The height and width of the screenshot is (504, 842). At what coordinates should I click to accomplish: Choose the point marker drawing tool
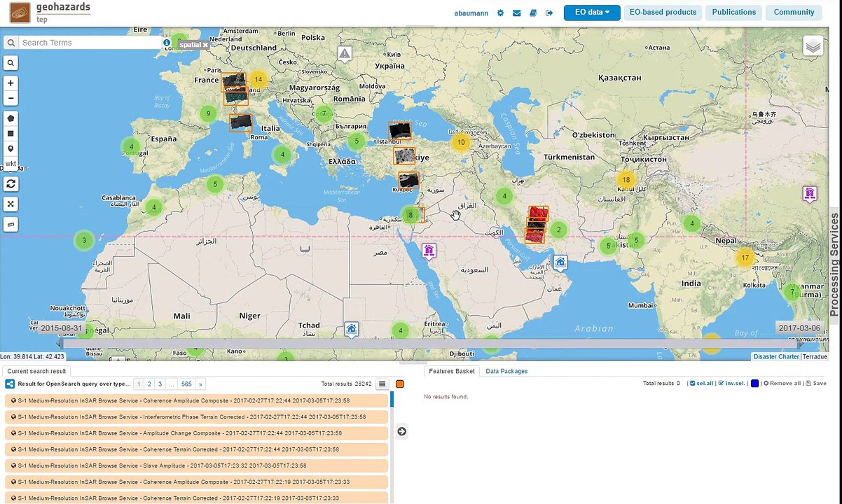point(11,148)
